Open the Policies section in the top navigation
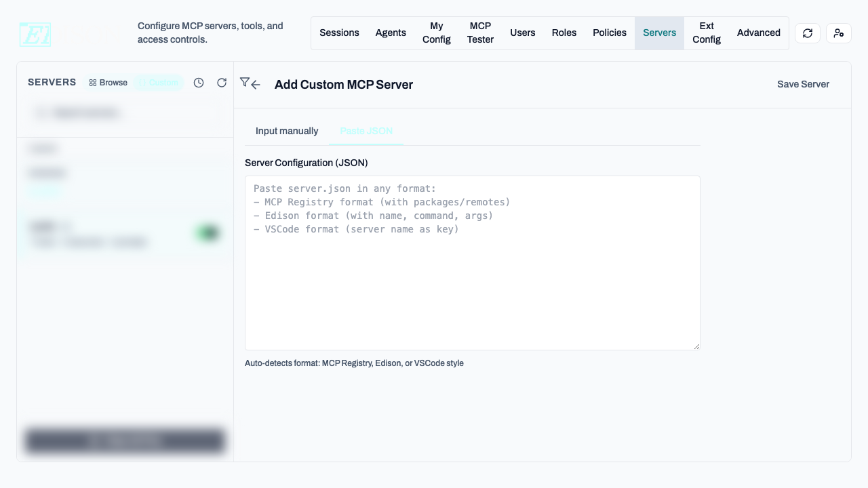Image resolution: width=868 pixels, height=488 pixels. pos(610,33)
